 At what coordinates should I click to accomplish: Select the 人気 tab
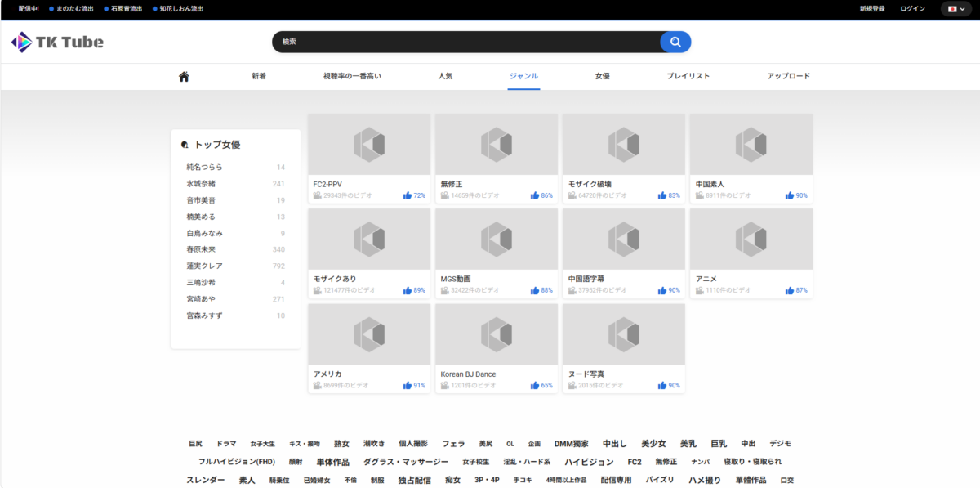tap(445, 76)
